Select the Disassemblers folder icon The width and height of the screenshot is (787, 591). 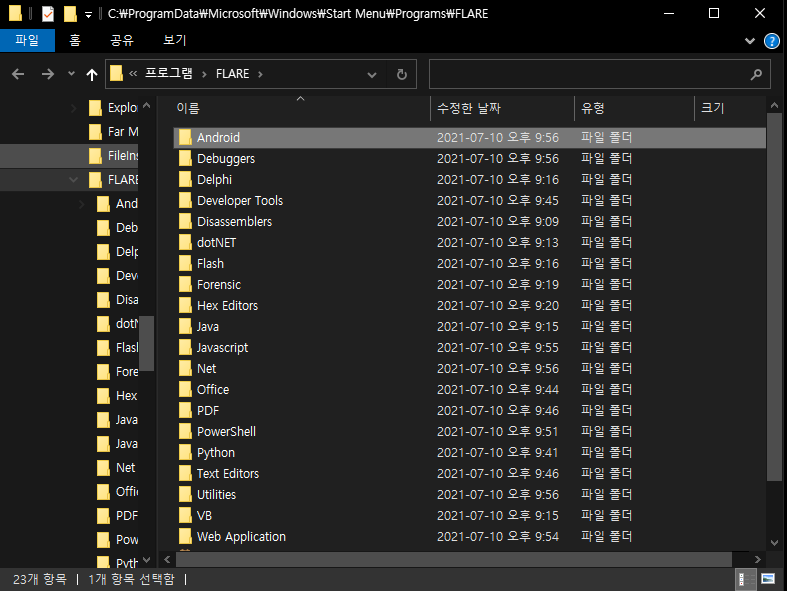[185, 221]
